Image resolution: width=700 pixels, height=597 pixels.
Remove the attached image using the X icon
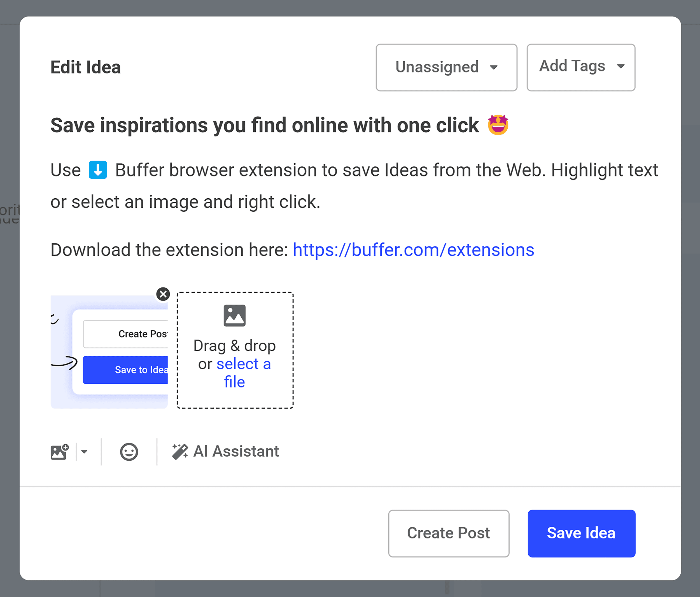pos(163,294)
